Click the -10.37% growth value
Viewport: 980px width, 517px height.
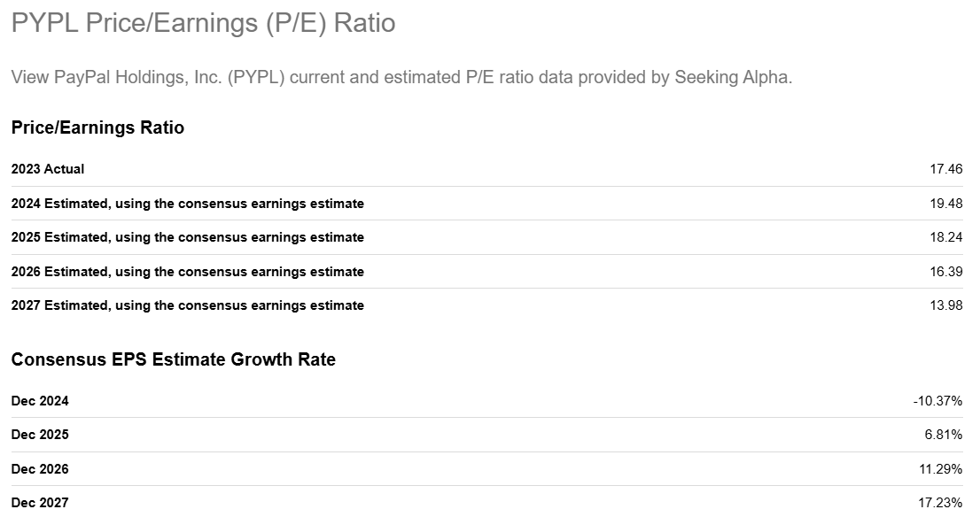click(937, 401)
